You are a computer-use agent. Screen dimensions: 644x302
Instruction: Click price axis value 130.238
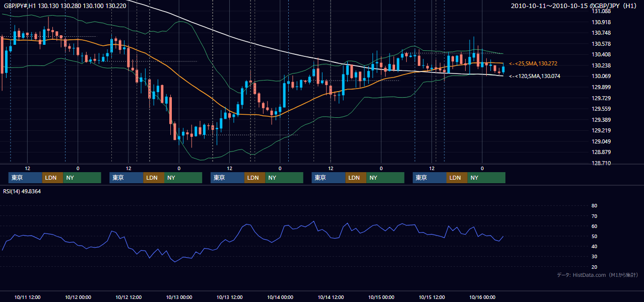click(601, 65)
